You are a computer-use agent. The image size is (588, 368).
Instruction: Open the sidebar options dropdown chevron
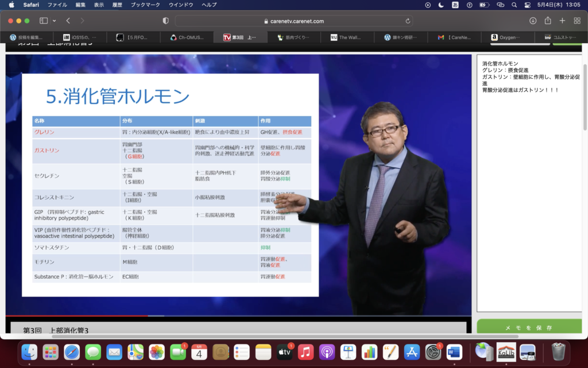(54, 21)
